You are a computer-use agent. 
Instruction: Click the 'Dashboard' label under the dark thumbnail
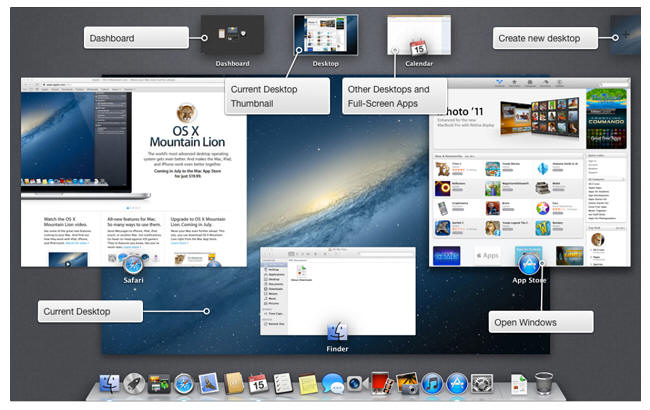tap(232, 63)
